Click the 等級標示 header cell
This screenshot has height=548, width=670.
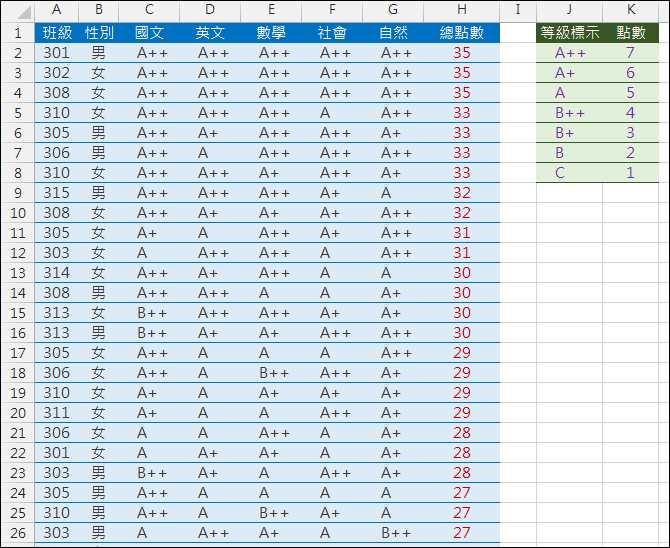(570, 33)
